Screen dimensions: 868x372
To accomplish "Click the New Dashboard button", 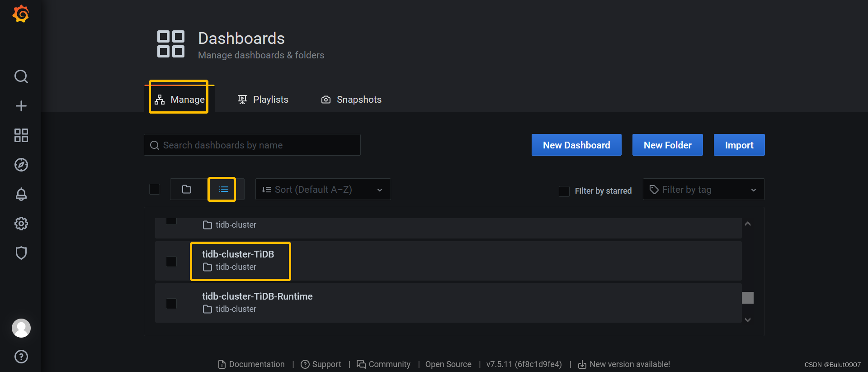I will click(576, 145).
